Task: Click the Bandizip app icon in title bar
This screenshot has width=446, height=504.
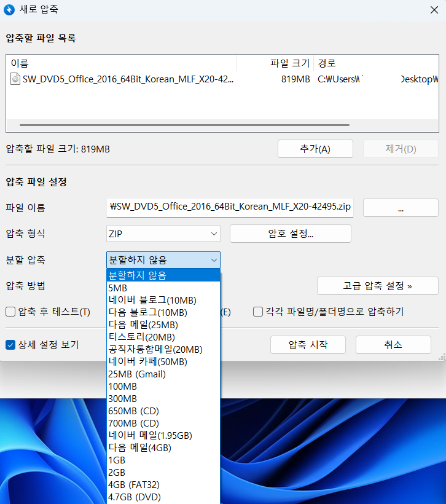Action: pos(9,10)
